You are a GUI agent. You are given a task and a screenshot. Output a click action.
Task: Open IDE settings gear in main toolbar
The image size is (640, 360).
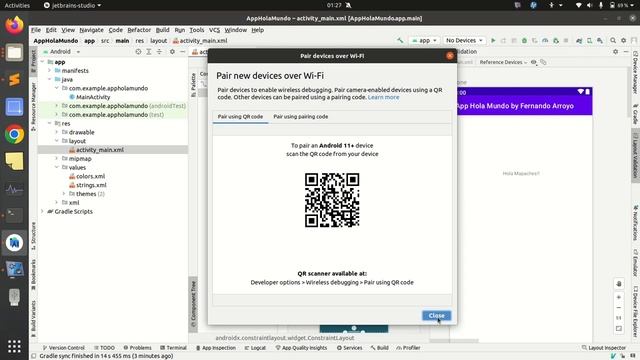(x=623, y=40)
